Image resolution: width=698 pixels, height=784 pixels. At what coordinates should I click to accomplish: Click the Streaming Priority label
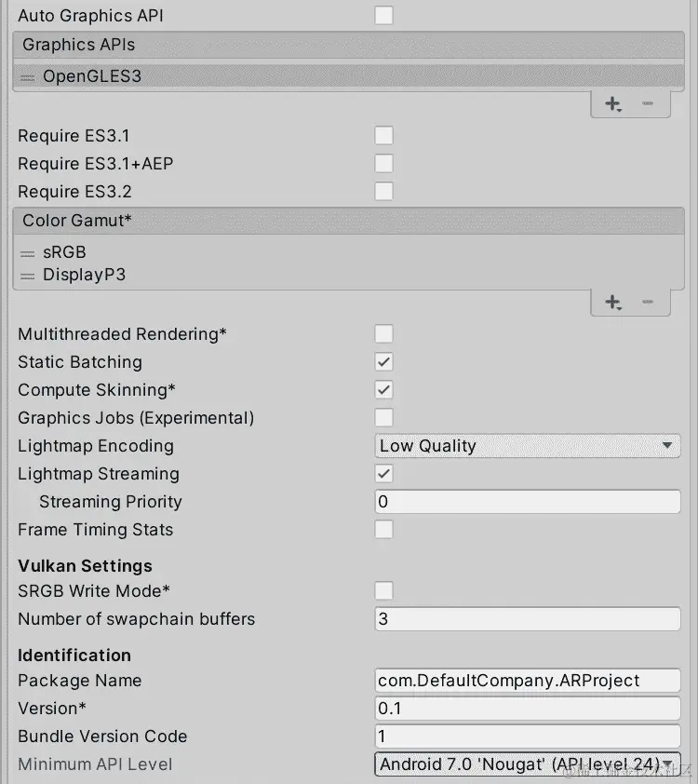pyautogui.click(x=111, y=502)
